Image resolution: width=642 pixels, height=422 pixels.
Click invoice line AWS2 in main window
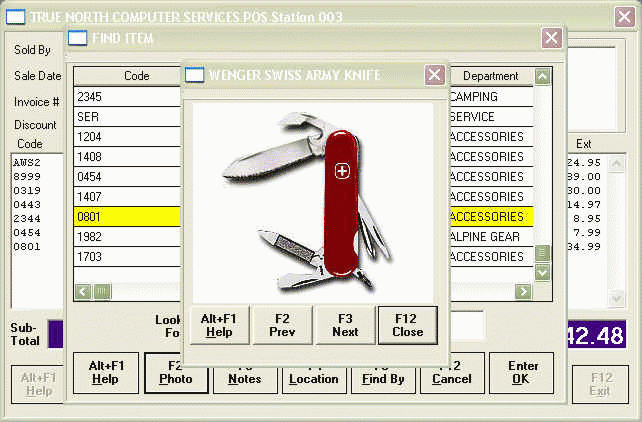click(27, 162)
